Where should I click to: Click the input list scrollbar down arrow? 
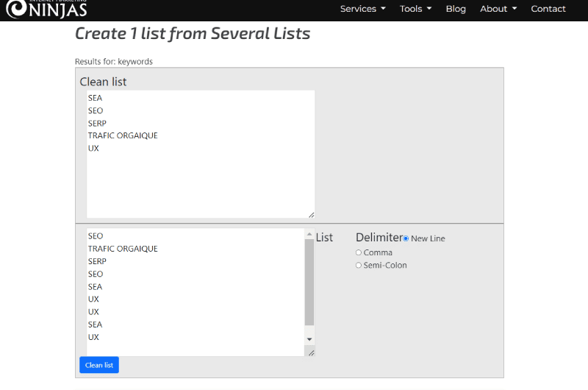pyautogui.click(x=309, y=339)
